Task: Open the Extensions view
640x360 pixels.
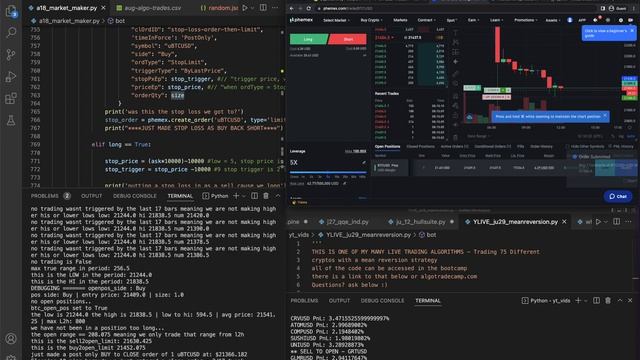Action: coord(11,98)
